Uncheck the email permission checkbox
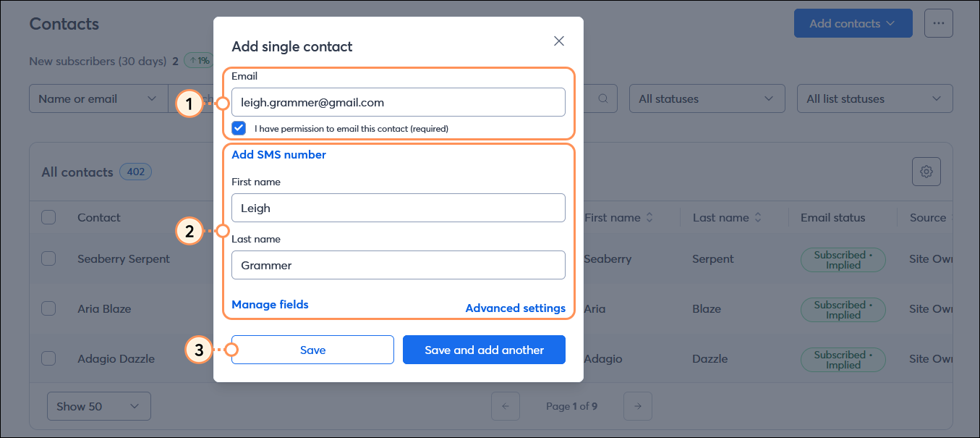The height and width of the screenshot is (438, 980). (239, 128)
